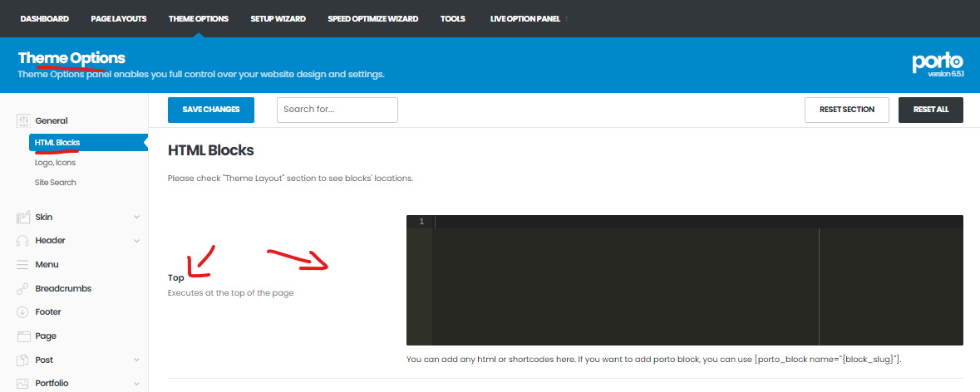Click the General sliders icon
This screenshot has height=392, width=980.
coord(23,121)
